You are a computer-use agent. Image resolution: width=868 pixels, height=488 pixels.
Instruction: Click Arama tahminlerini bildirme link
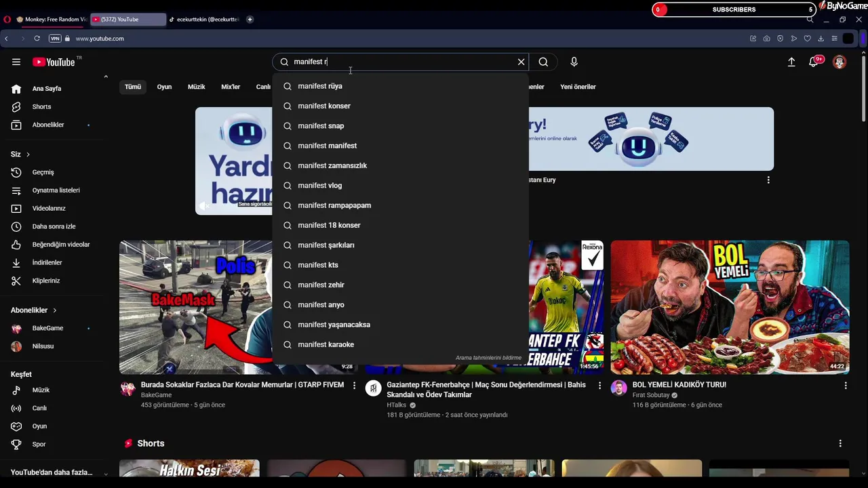click(488, 358)
